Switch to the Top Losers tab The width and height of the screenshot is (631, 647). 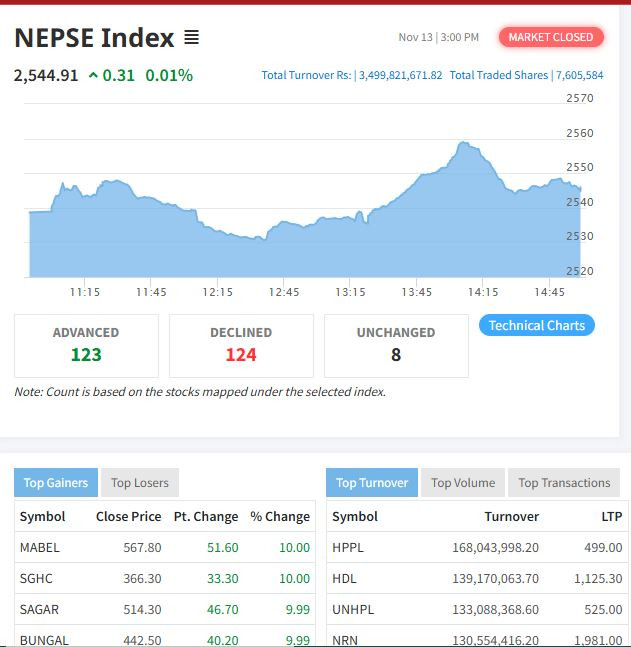tap(140, 482)
